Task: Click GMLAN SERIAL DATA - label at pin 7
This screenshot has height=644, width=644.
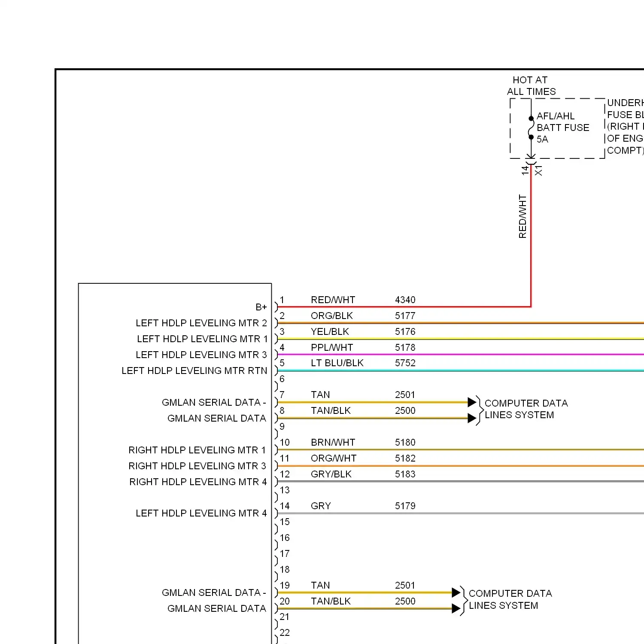Action: 214,402
